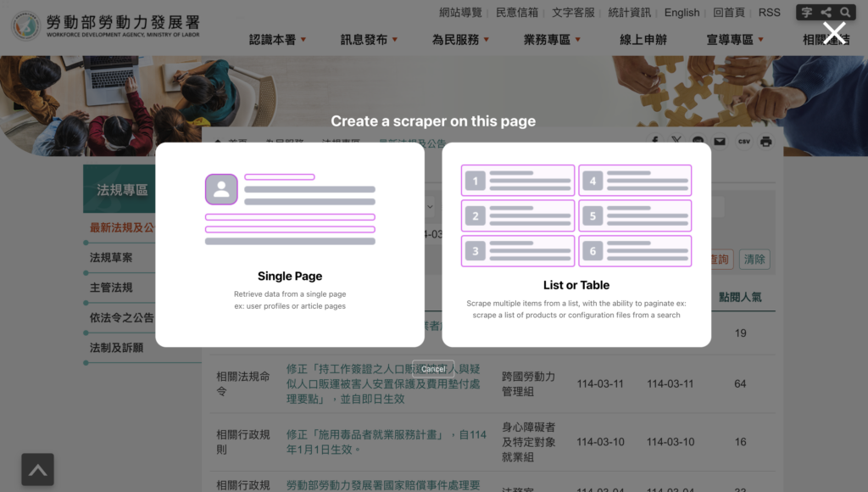The height and width of the screenshot is (492, 868).
Task: Open the search magnifier icon
Action: pos(845,13)
